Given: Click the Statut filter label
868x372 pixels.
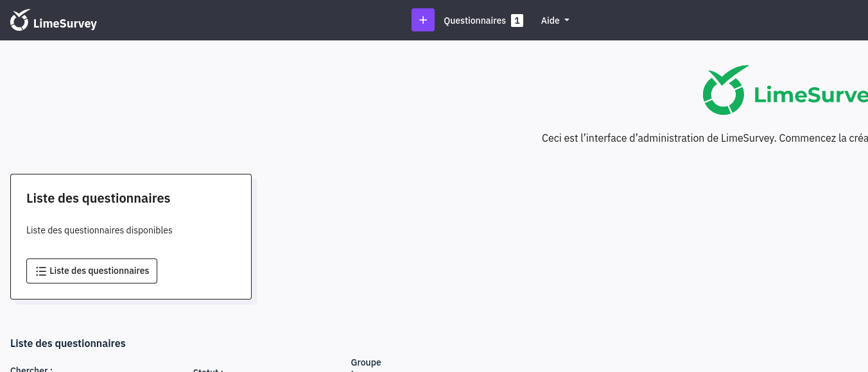Looking at the screenshot, I should (208, 369).
